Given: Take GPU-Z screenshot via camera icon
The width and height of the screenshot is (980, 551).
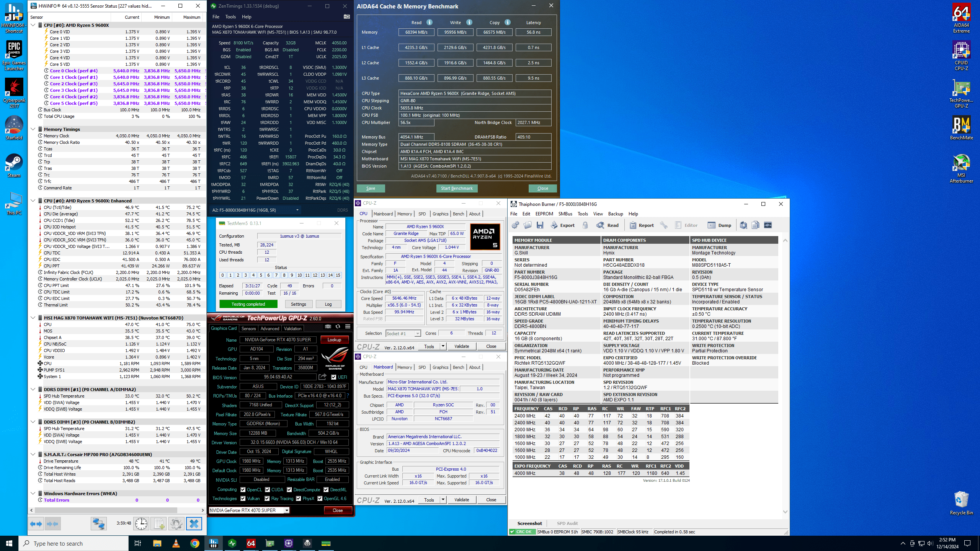Looking at the screenshot, I should point(328,326).
